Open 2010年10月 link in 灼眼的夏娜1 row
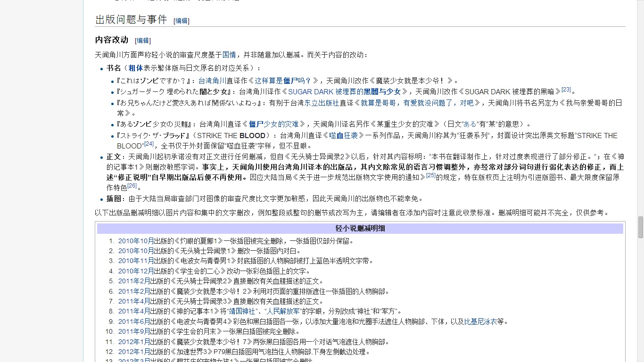Image resolution: width=644 pixels, height=362 pixels. 136,241
